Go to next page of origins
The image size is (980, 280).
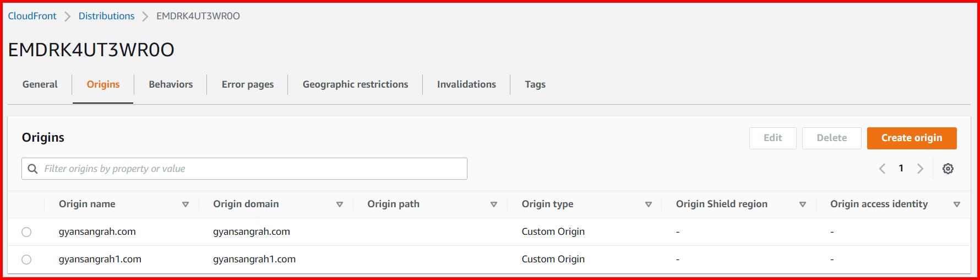point(920,169)
